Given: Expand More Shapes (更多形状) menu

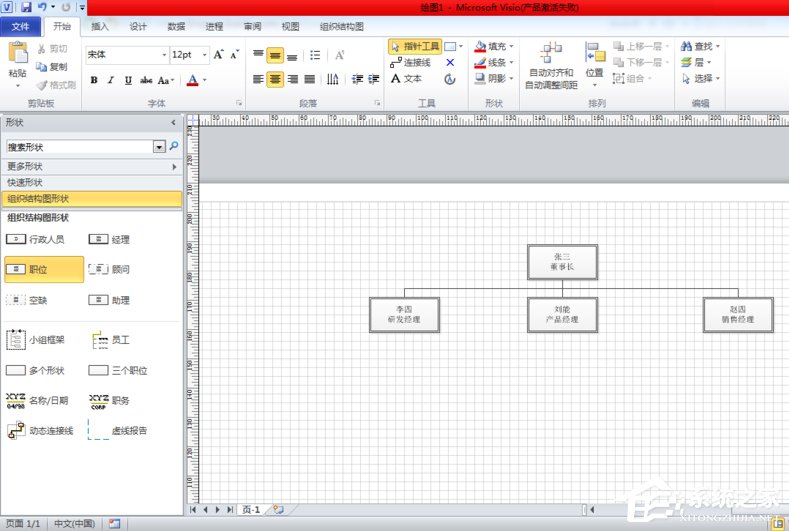Looking at the screenshot, I should click(x=92, y=166).
